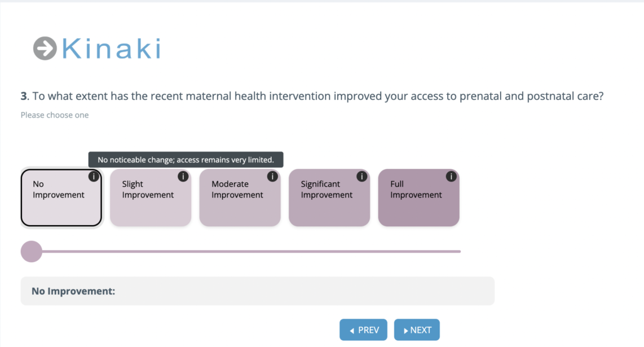Show info for Significant Improvement option
The image size is (644, 347).
coord(362,177)
